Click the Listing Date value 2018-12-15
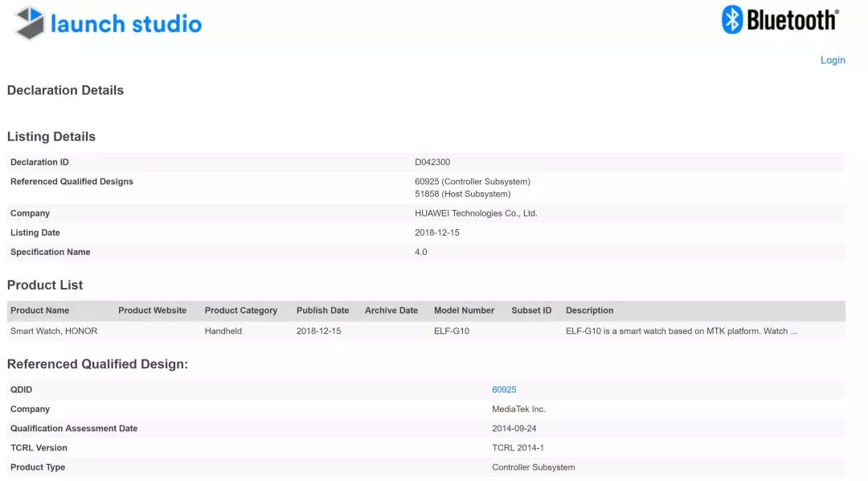 (x=436, y=232)
